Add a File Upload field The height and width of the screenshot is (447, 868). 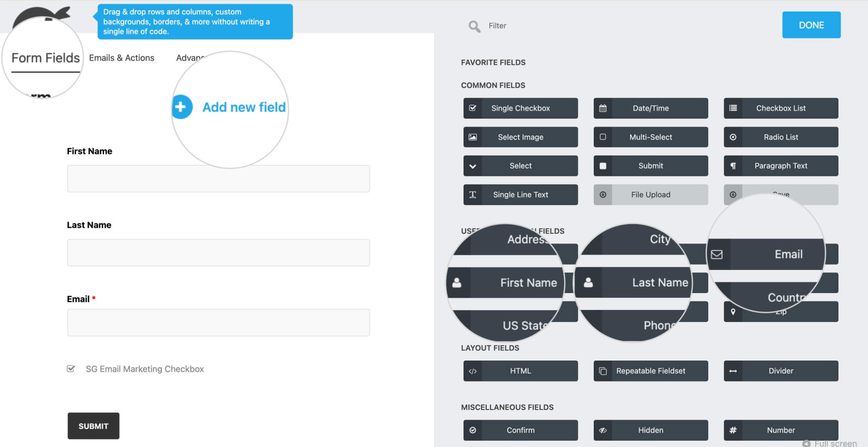point(651,195)
